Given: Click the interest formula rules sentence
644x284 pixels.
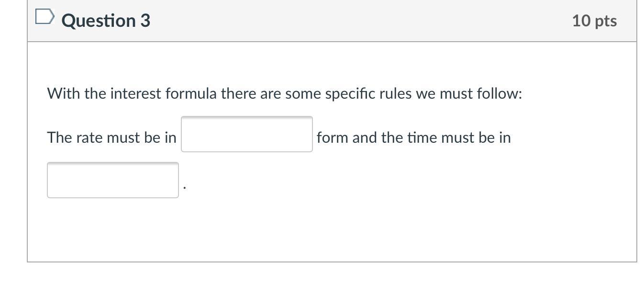Looking at the screenshot, I should point(284,93).
